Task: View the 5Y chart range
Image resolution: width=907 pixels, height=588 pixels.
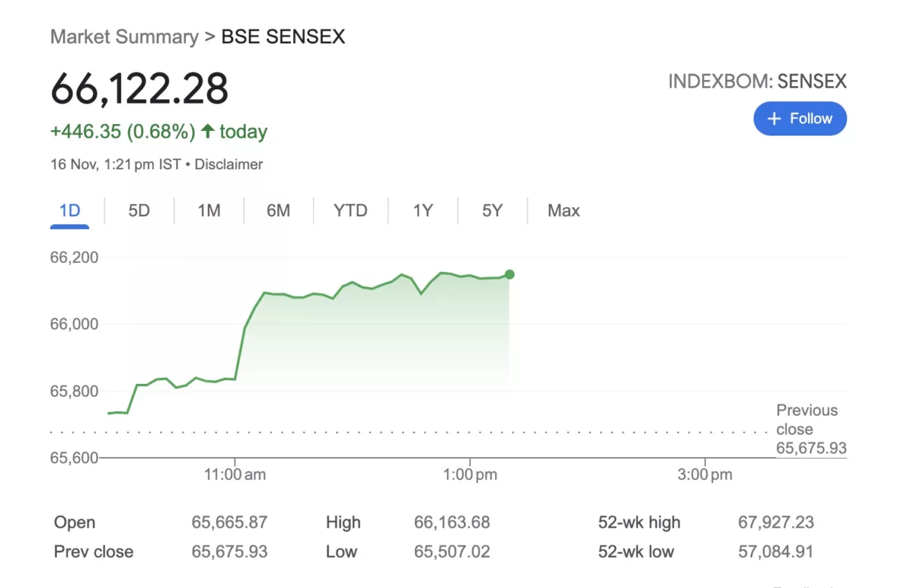Action: [x=492, y=211]
